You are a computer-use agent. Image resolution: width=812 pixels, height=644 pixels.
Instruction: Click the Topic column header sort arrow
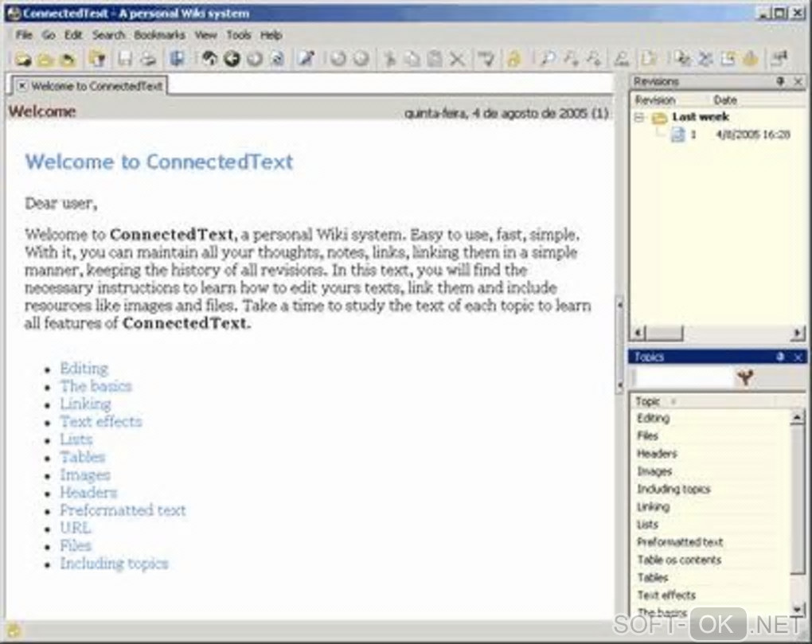click(x=673, y=401)
